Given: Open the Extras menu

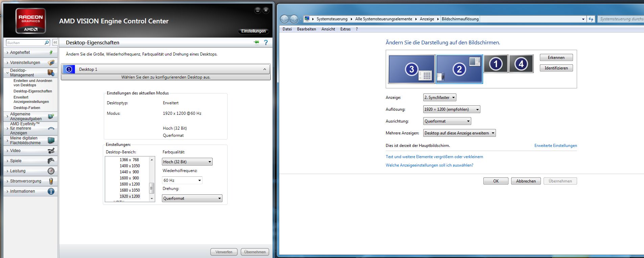Looking at the screenshot, I should click(x=345, y=29).
